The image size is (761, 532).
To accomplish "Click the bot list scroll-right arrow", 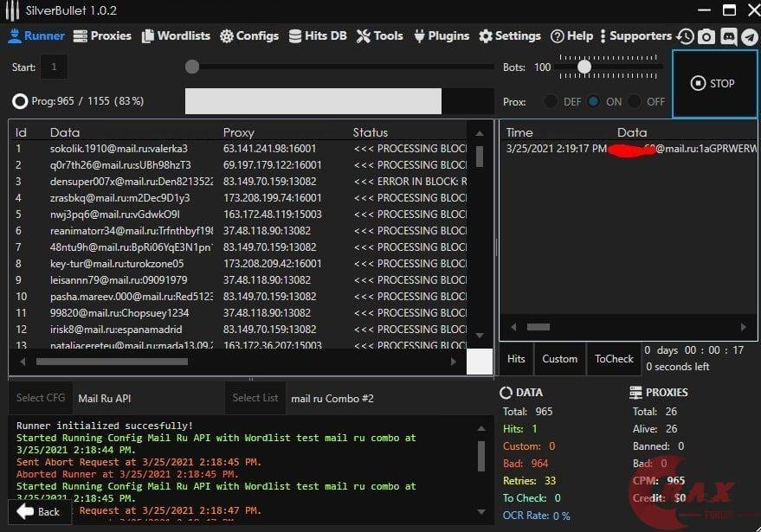I will [454, 362].
